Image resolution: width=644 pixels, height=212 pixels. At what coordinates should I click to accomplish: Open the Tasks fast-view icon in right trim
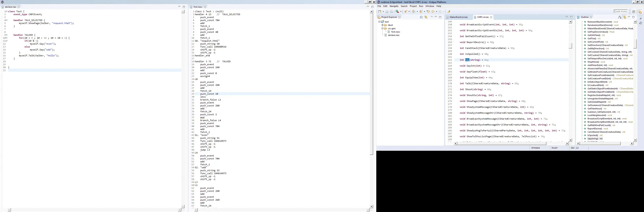[640, 23]
